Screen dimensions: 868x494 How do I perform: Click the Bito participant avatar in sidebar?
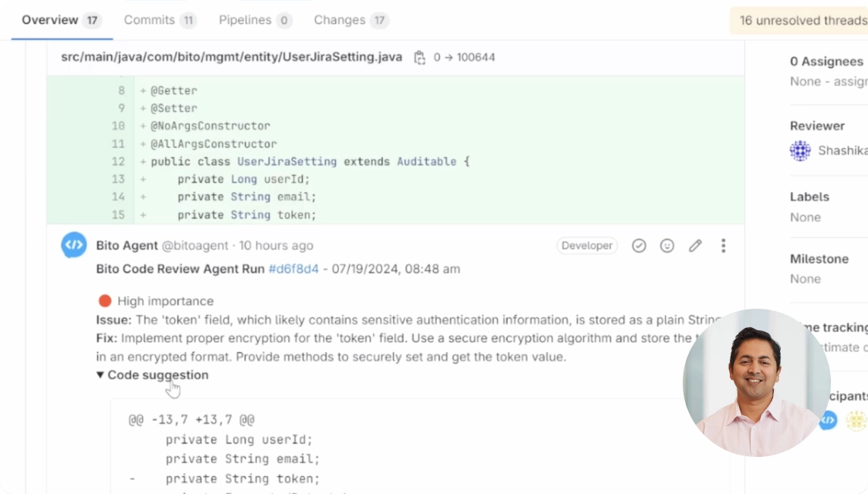point(828,421)
